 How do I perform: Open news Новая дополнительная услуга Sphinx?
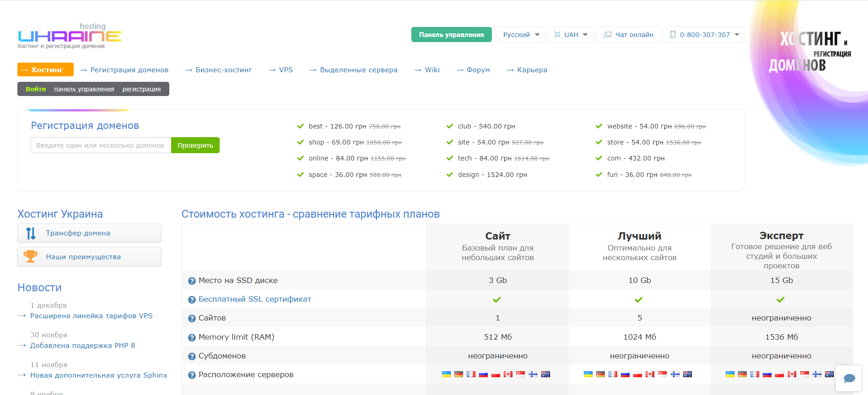[99, 375]
